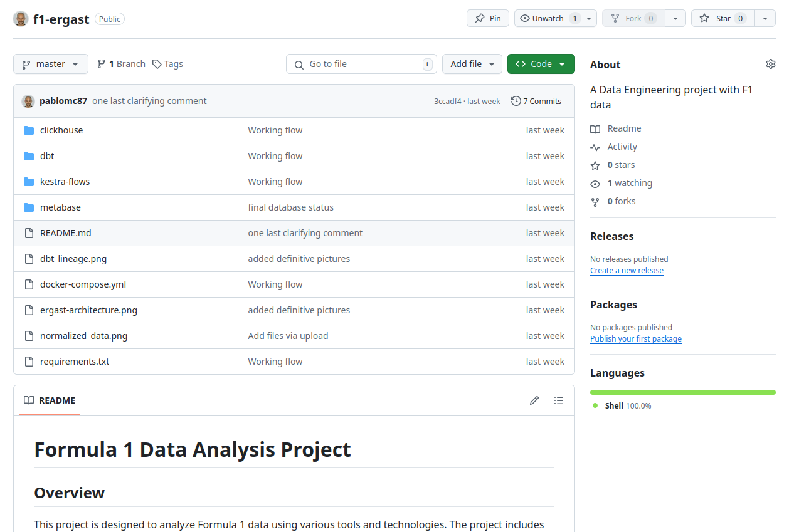Click the dbt folder icon
The image size is (794, 532).
(x=29, y=156)
